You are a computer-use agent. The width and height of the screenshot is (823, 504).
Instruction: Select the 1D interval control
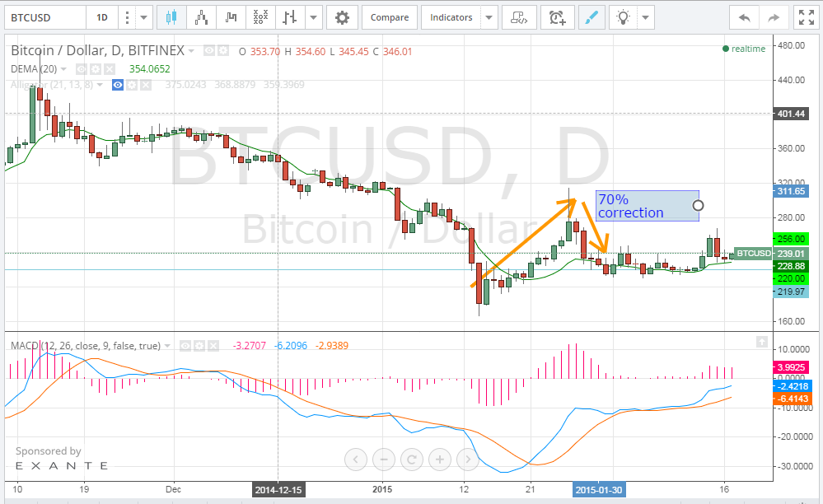[101, 16]
